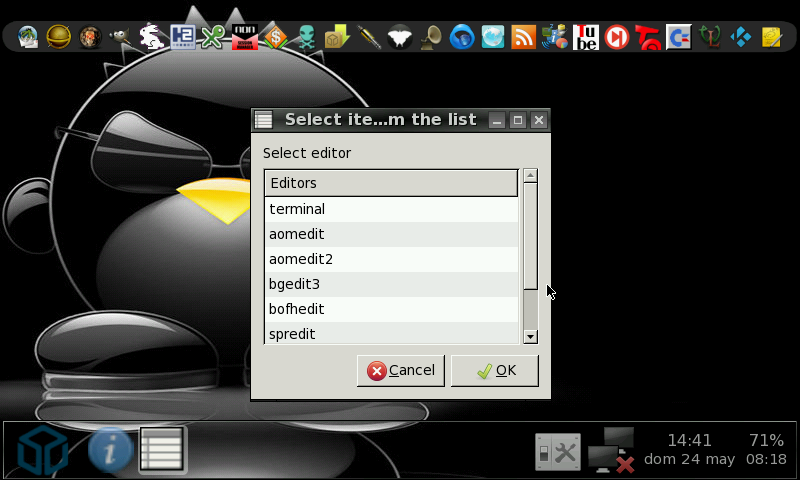Open the settings switch and tools tray icon
The image size is (800, 480).
(x=558, y=451)
